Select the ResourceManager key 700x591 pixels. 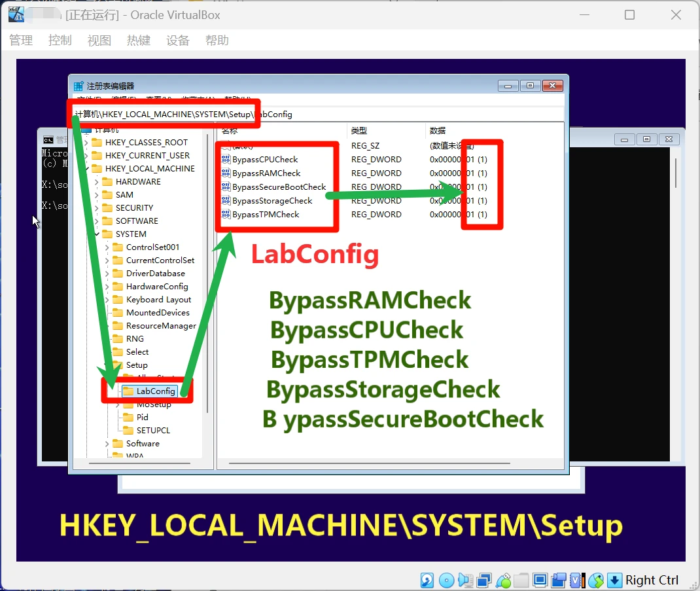(161, 326)
